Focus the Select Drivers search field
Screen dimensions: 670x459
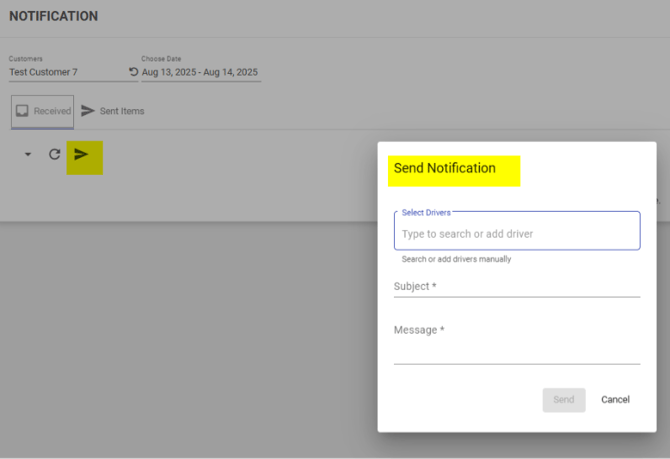516,234
